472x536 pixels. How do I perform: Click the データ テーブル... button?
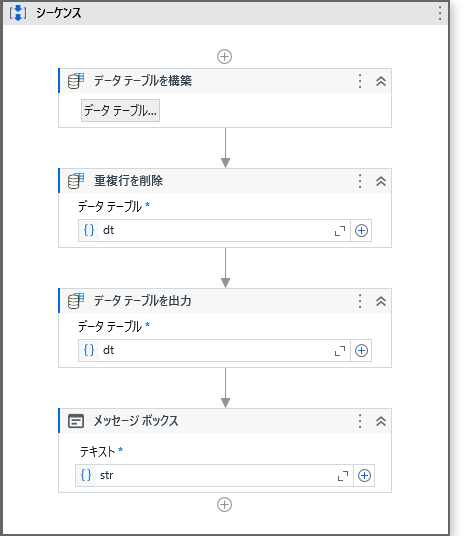(x=120, y=110)
